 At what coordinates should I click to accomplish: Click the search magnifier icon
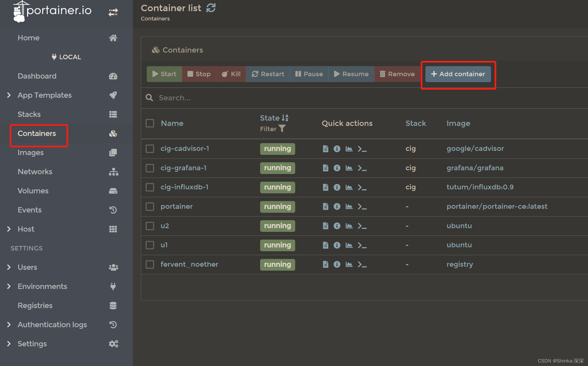[x=149, y=98]
